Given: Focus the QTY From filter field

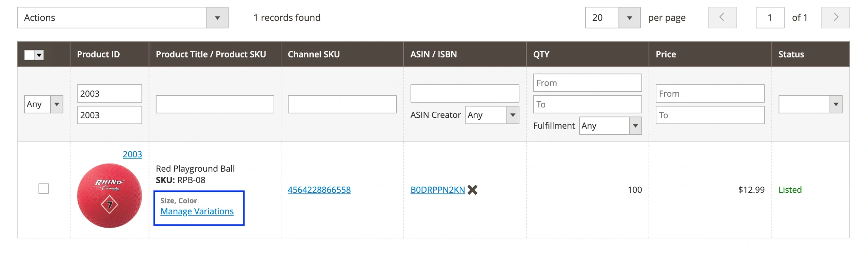Looking at the screenshot, I should click(x=587, y=83).
